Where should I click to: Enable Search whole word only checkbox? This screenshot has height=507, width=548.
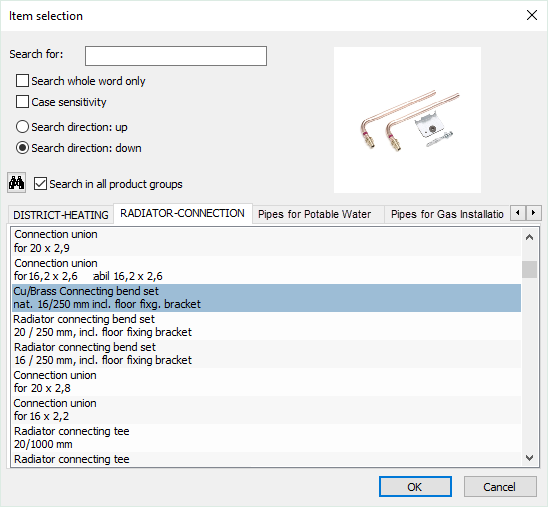tap(22, 81)
